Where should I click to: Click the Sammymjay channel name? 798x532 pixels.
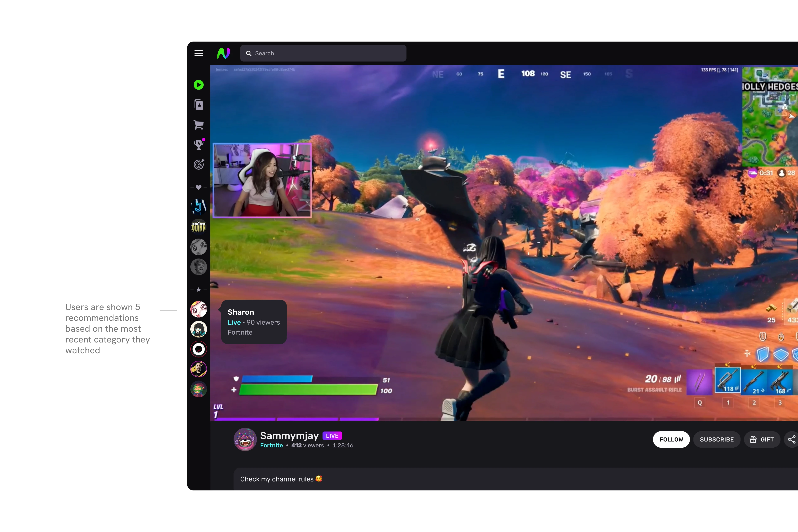pos(289,435)
